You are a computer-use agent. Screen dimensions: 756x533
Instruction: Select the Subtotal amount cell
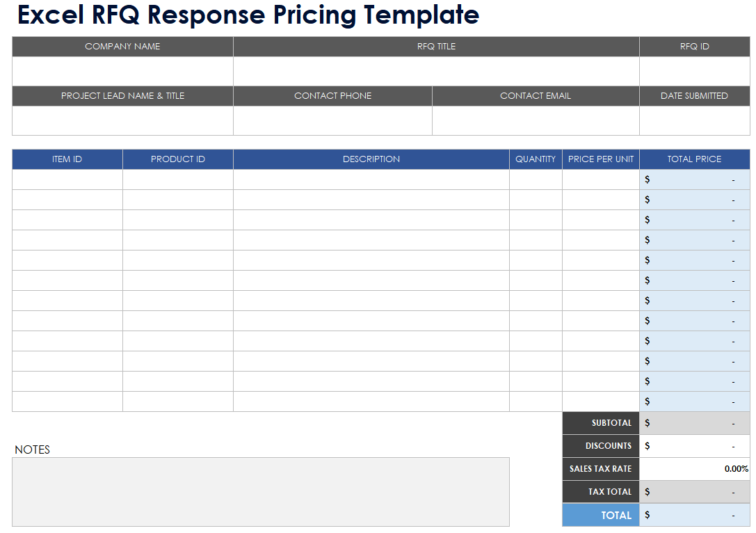(694, 423)
